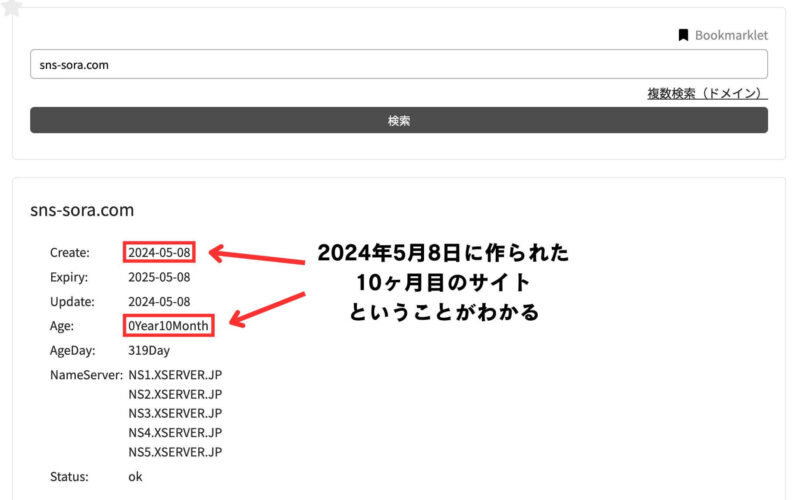Click the Expiry: label
800x500 pixels.
(69, 277)
